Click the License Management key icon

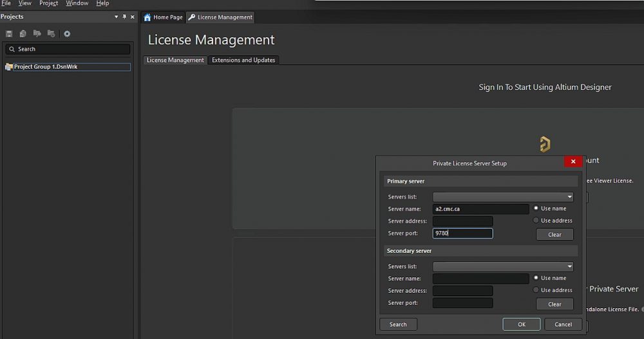[x=192, y=17]
